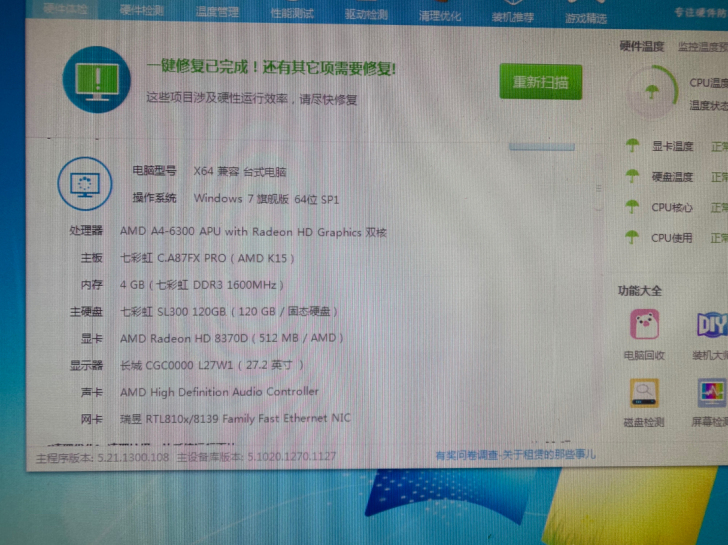The width and height of the screenshot is (728, 545).
Task: Click the green monitor warning icon
Action: [97, 79]
